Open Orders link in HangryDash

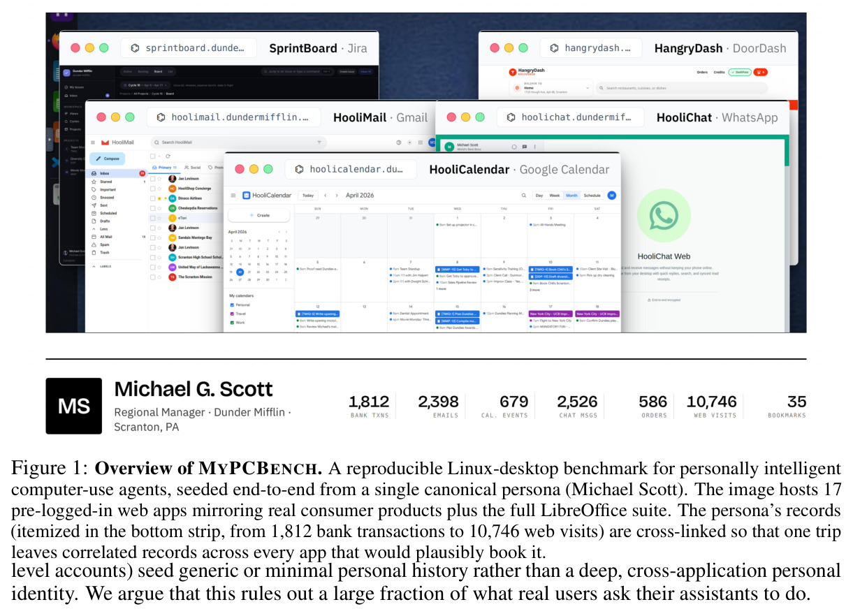(x=702, y=72)
